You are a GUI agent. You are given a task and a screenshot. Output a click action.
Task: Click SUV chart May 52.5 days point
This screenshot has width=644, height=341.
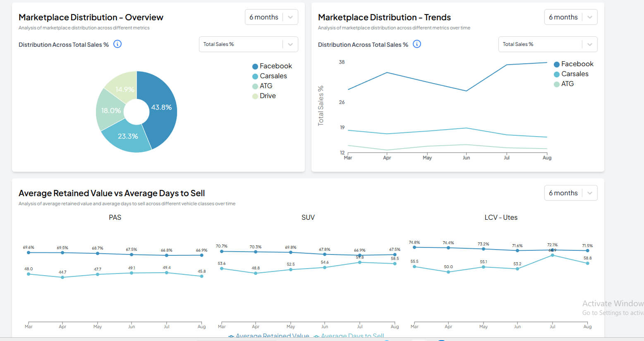(x=291, y=269)
